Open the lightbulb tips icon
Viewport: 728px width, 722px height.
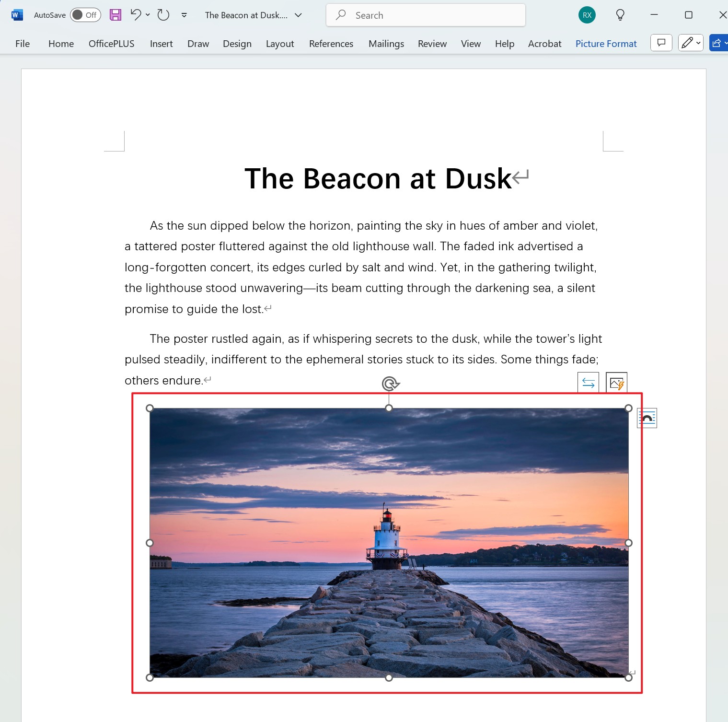(620, 15)
